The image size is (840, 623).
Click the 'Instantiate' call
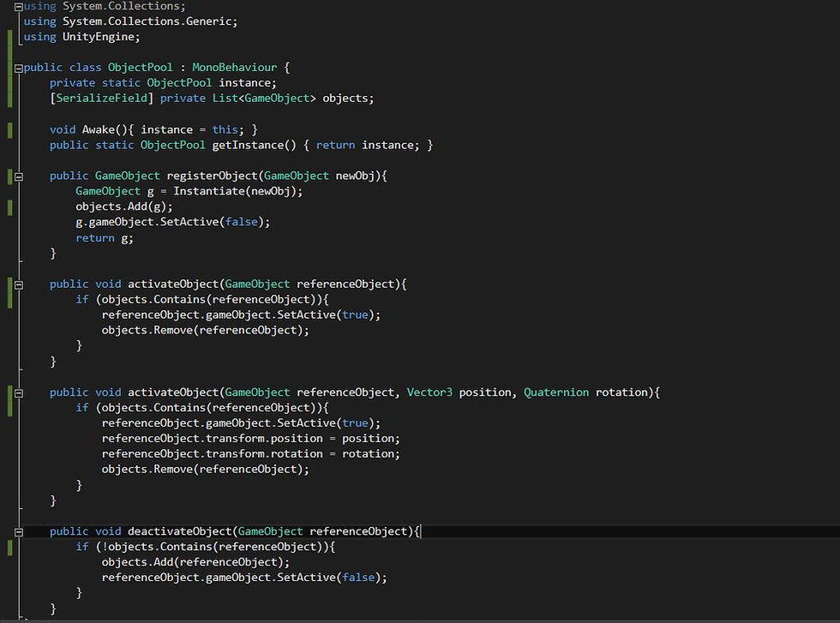point(209,191)
